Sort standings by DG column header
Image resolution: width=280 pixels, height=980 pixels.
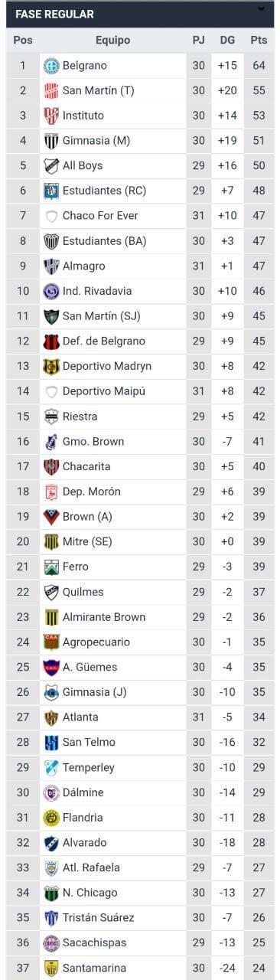coord(227,41)
